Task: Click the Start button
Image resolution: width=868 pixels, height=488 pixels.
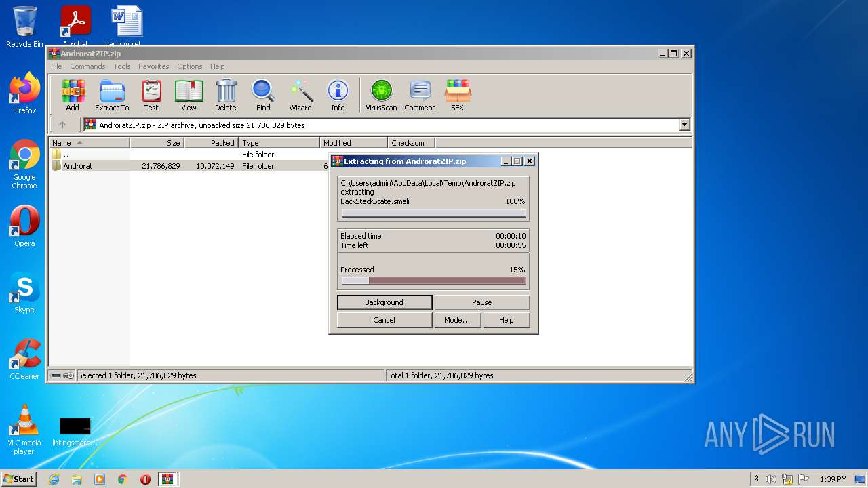Action: tap(18, 479)
